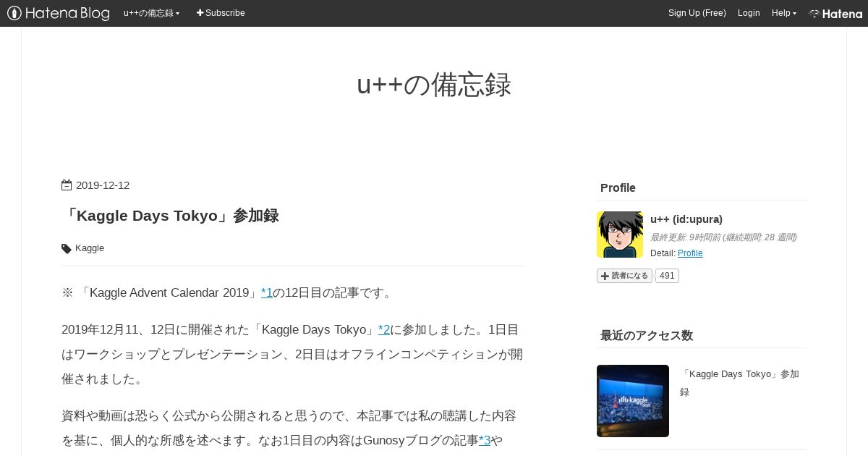The height and width of the screenshot is (456, 868).
Task: Click the 読者になる button
Action: [624, 276]
